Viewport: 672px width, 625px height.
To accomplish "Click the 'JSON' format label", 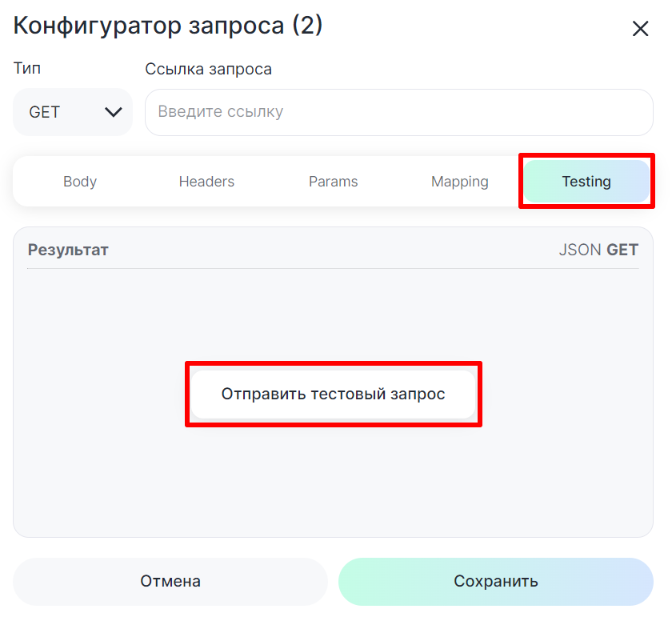I will (x=580, y=250).
